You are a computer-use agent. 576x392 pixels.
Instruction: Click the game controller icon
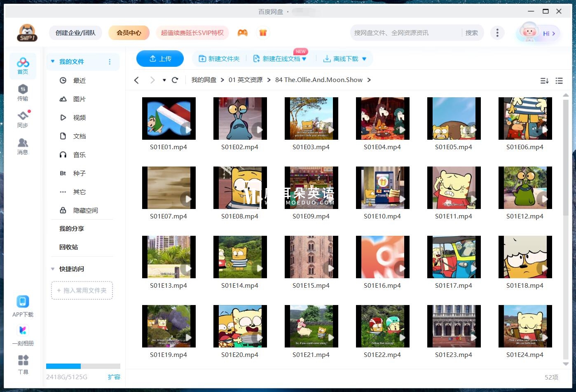click(x=243, y=33)
